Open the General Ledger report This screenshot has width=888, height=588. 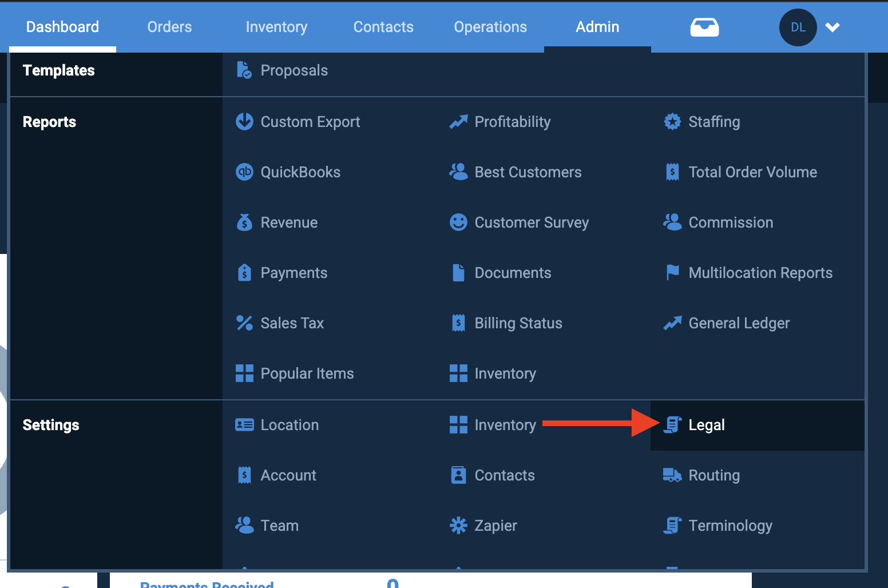[x=739, y=323]
